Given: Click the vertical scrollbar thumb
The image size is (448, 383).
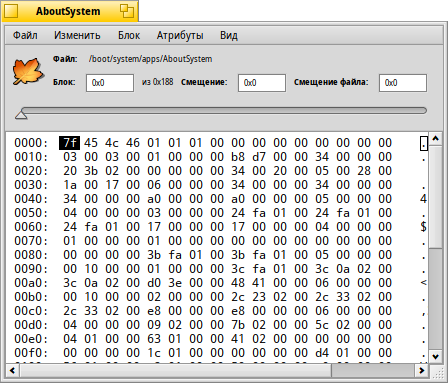Looking at the screenshot, I should pos(435,196).
